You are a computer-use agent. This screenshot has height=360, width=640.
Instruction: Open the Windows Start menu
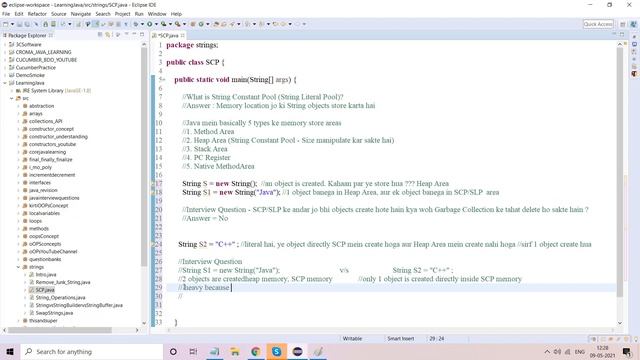(x=10, y=351)
